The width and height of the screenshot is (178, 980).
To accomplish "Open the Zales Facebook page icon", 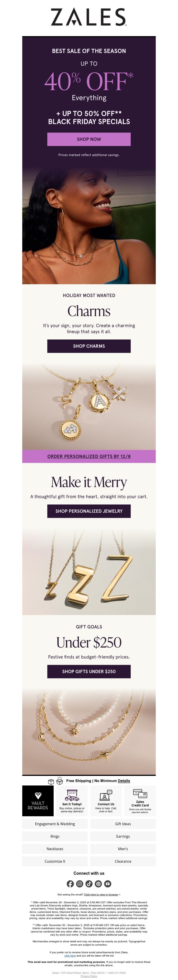I will (x=70, y=883).
